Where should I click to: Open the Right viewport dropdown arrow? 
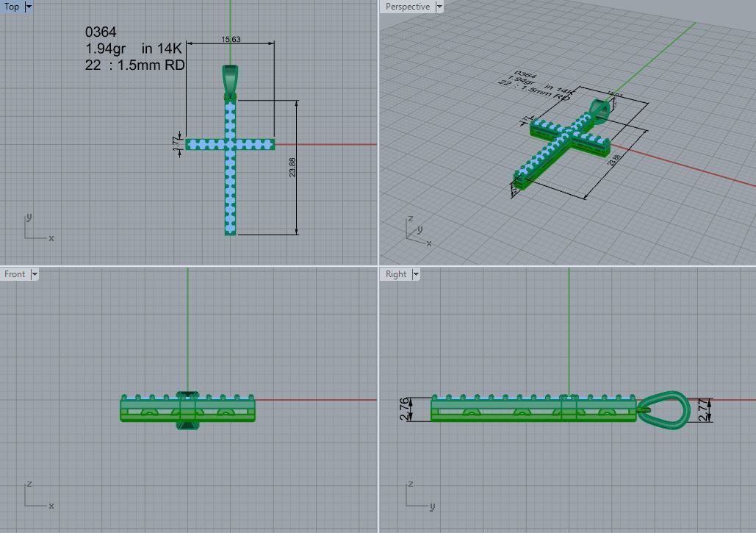coord(416,274)
